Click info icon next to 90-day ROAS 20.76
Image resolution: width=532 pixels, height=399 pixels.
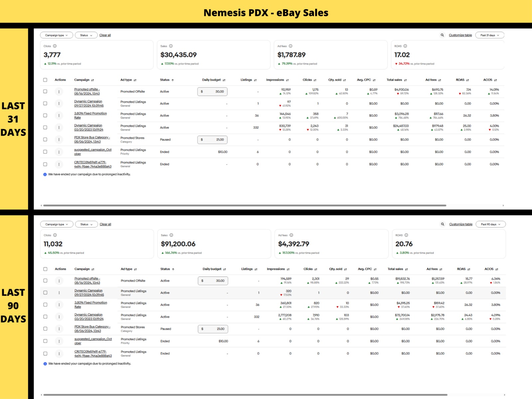(406, 235)
